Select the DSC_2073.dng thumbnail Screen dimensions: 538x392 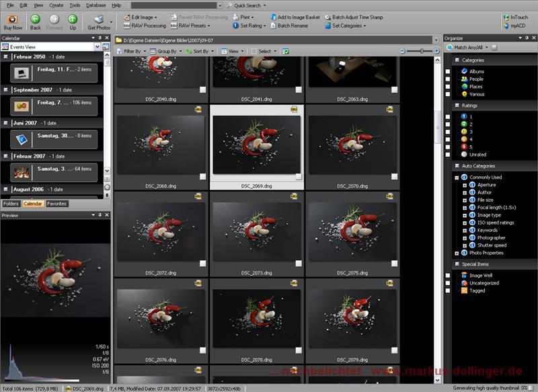[256, 231]
